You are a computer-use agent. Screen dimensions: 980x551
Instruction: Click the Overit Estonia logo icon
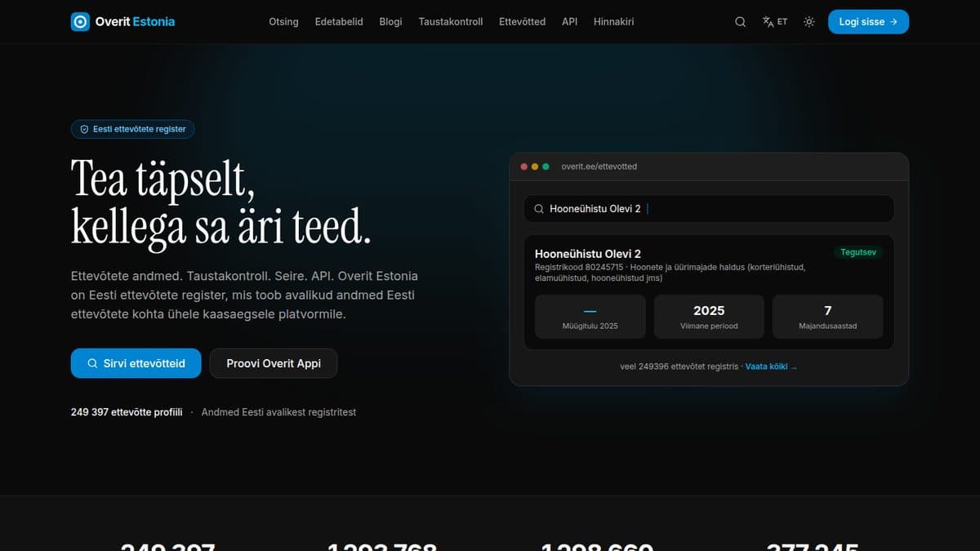80,22
